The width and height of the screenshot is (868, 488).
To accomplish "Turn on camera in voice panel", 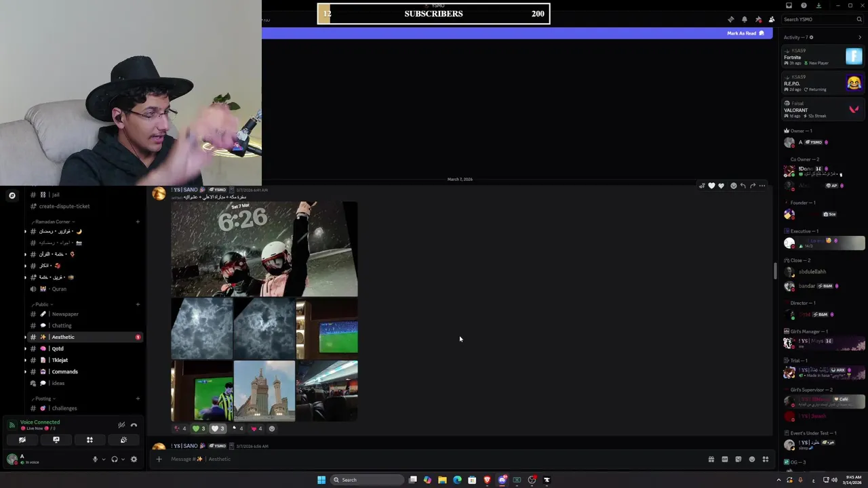I will tap(22, 440).
